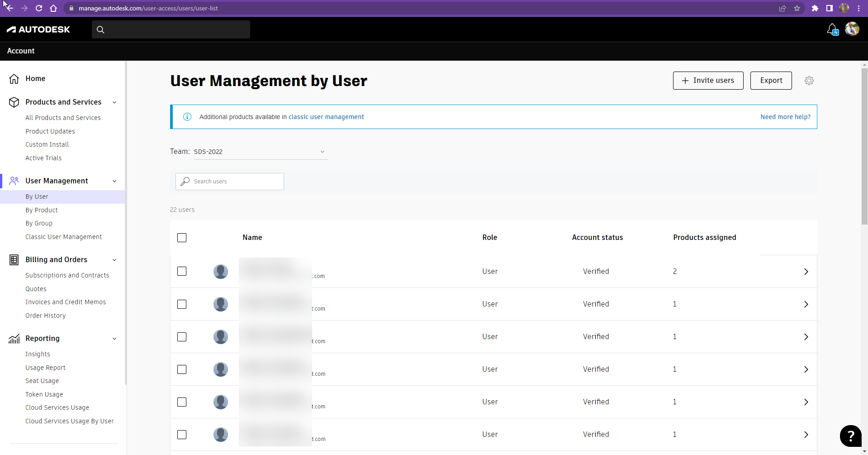This screenshot has height=455, width=868.
Task: Click the search magnifier icon in header
Action: (100, 29)
